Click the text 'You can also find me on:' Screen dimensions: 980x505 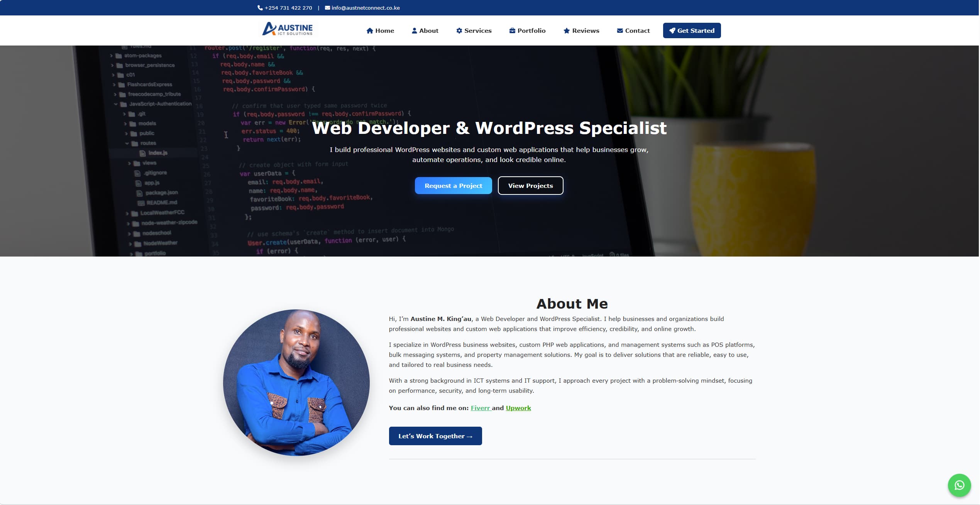point(429,408)
